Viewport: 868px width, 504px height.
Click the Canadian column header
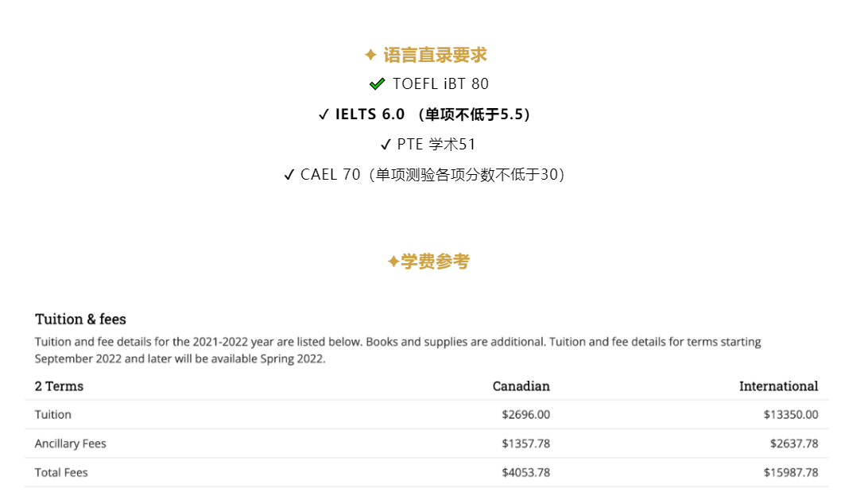coord(521,386)
